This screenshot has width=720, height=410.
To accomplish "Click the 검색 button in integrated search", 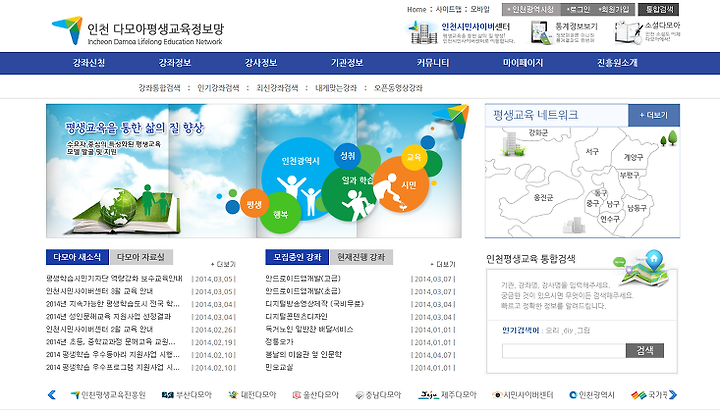I will [645, 351].
